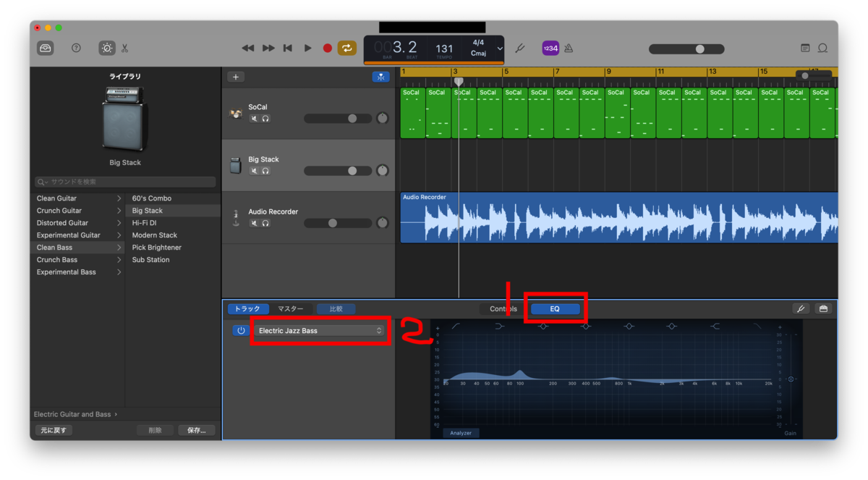Open the Loop Browser icon
Image resolution: width=868 pixels, height=480 pixels.
click(x=822, y=49)
